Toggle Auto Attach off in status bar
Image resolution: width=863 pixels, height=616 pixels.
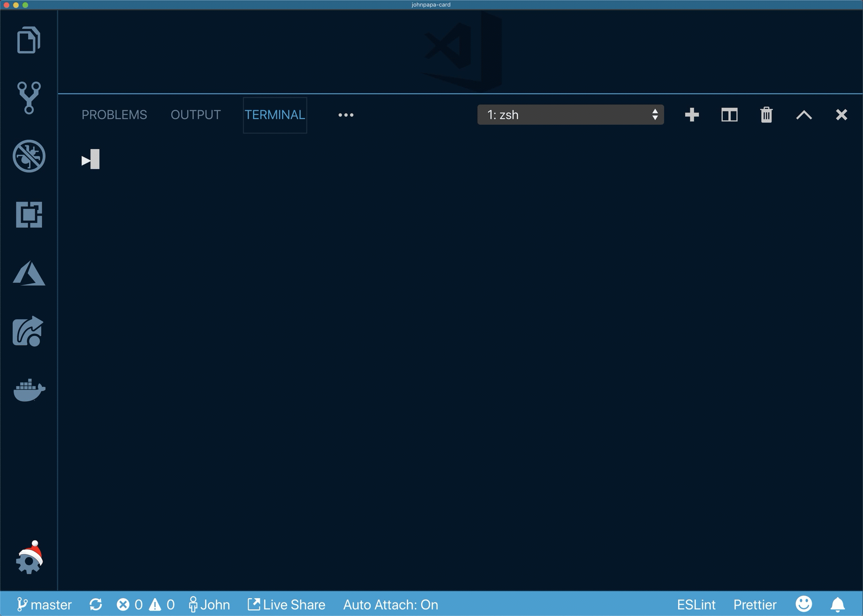click(x=391, y=604)
